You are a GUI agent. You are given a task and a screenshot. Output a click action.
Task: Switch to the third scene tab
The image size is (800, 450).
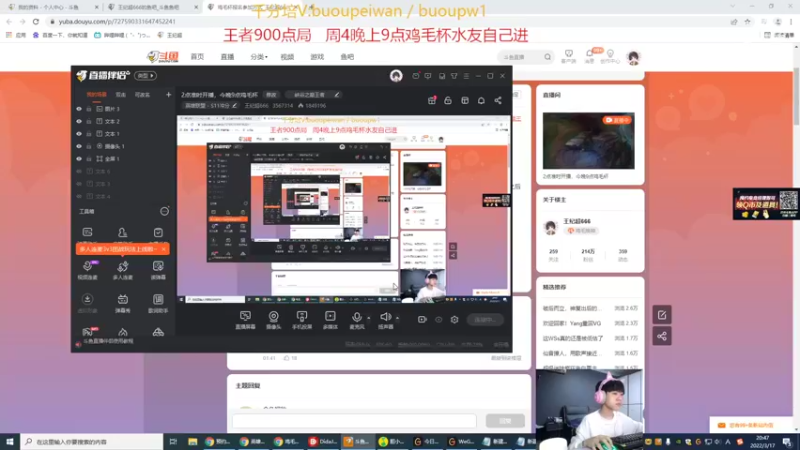(142, 95)
